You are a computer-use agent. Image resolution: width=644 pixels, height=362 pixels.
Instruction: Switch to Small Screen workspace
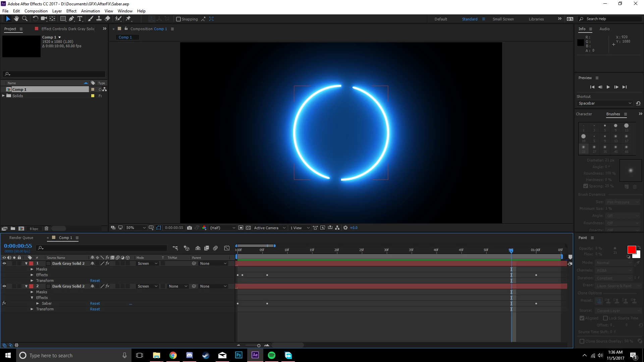point(503,19)
